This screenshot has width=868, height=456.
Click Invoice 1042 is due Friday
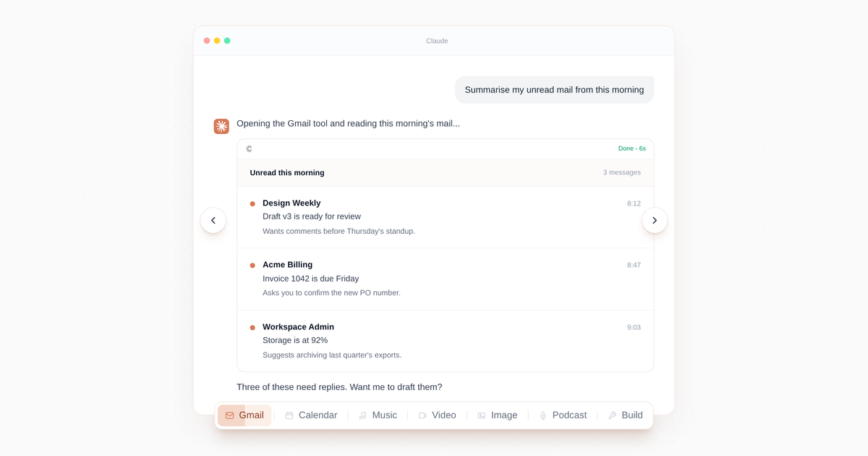pyautogui.click(x=311, y=279)
